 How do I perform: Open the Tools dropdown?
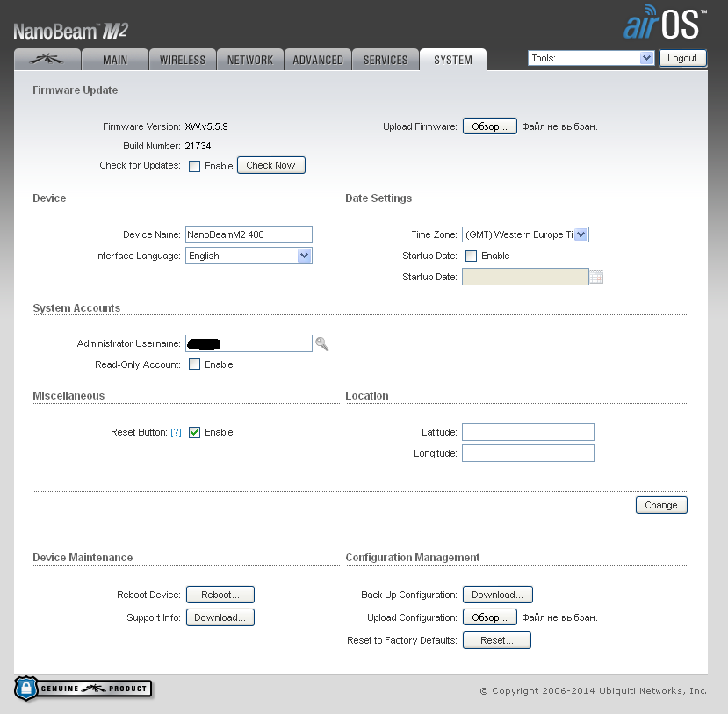click(591, 58)
